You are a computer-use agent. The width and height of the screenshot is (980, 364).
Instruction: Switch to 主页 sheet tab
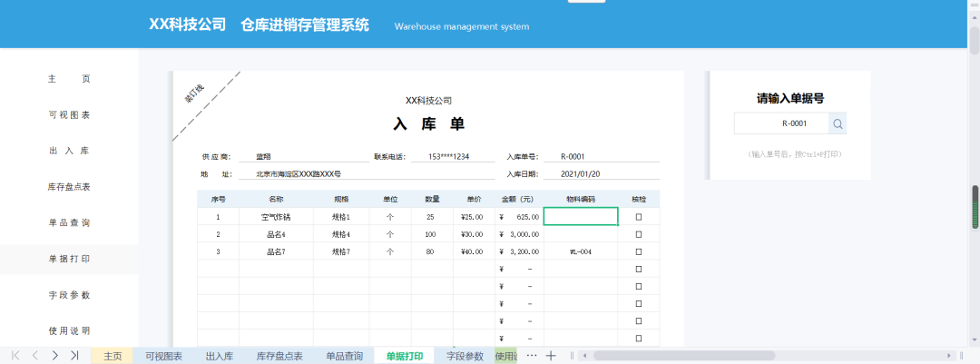tap(113, 356)
